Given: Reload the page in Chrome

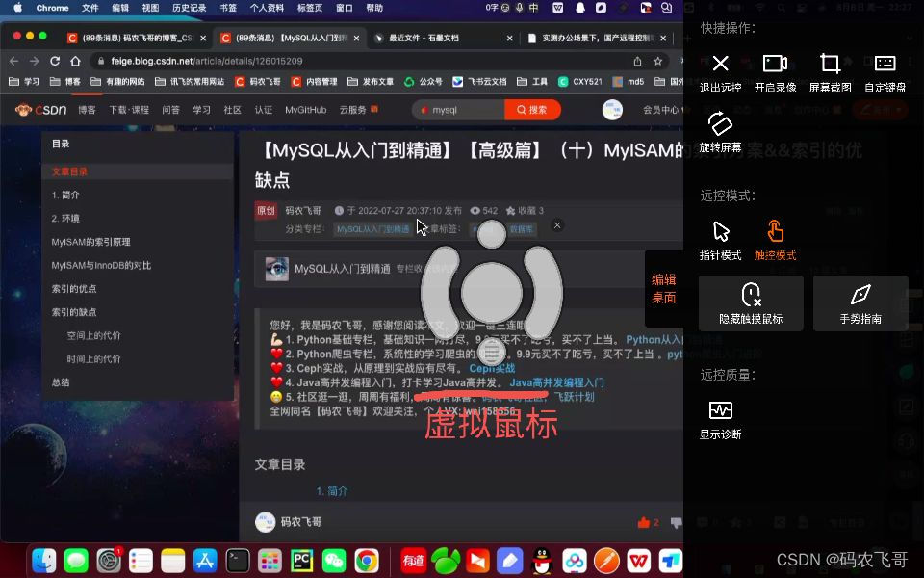Looking at the screenshot, I should [55, 61].
